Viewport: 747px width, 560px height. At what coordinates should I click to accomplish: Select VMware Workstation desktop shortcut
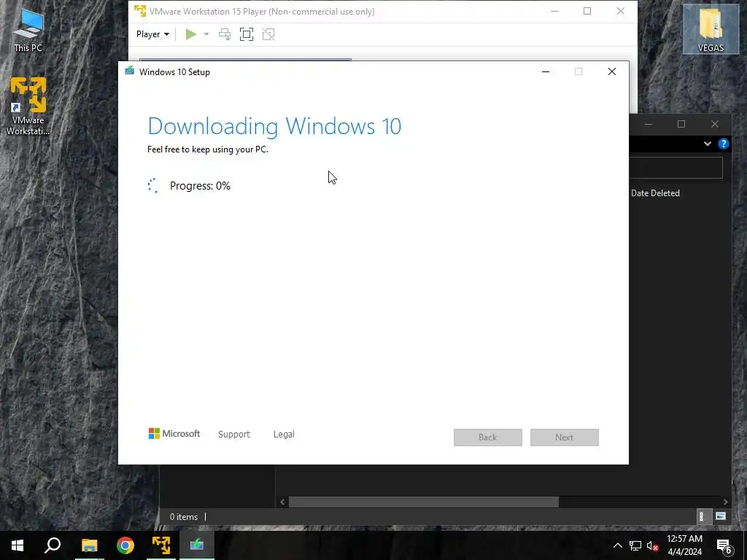click(x=28, y=106)
